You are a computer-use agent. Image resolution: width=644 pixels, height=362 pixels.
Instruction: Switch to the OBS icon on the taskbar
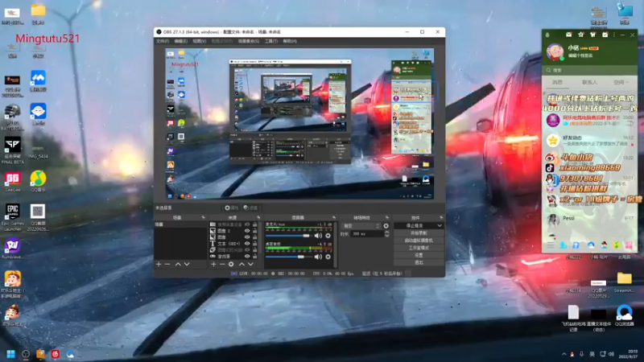(26, 354)
